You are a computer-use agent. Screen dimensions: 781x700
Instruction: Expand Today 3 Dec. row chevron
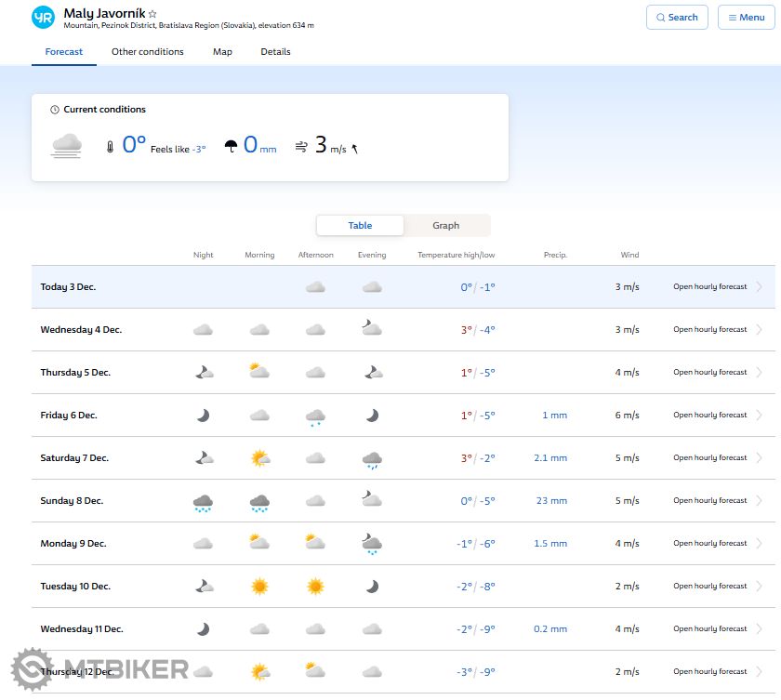coord(759,287)
